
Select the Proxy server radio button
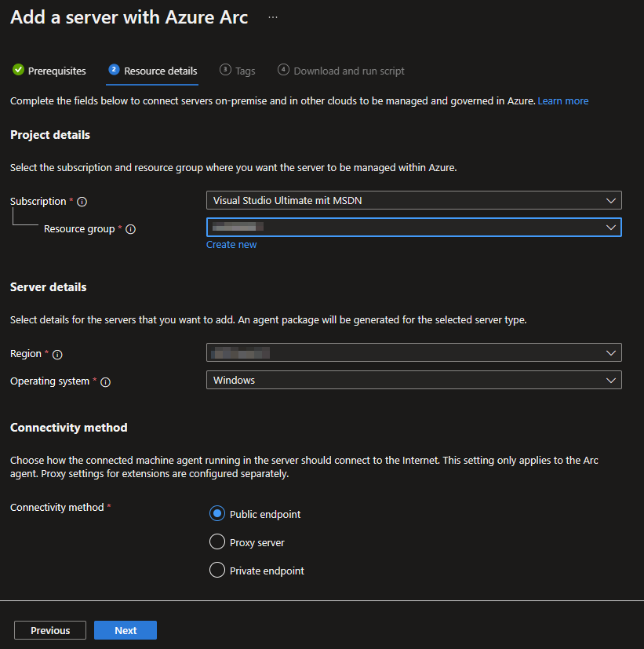(x=217, y=541)
